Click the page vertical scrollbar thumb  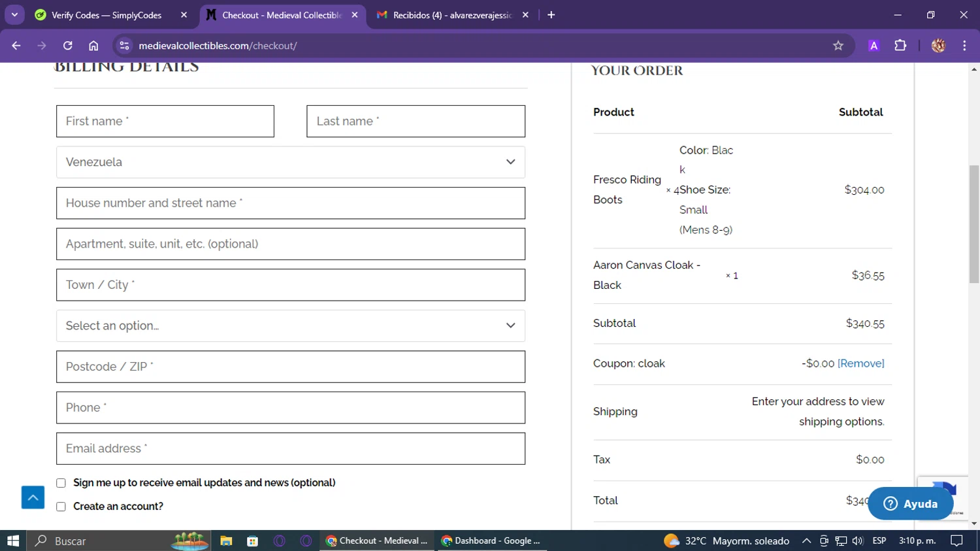point(974,224)
